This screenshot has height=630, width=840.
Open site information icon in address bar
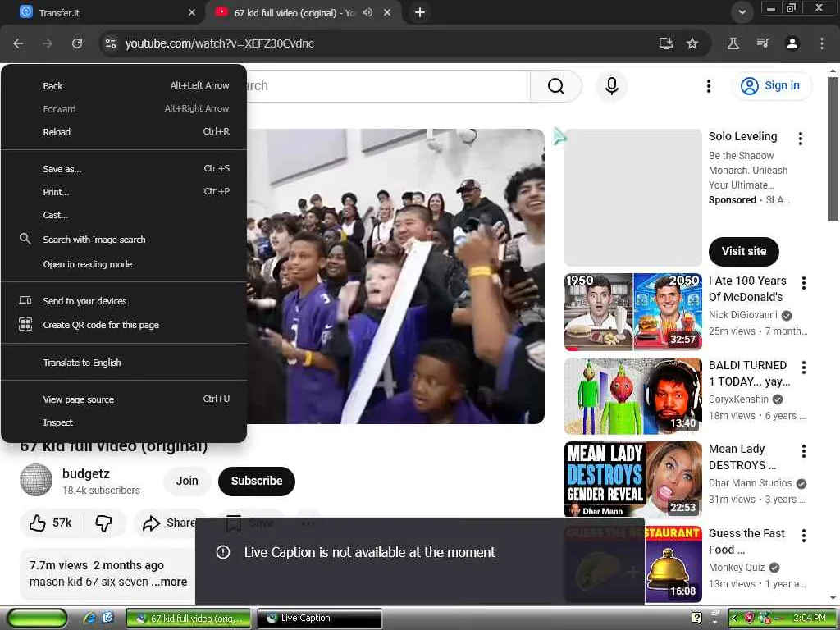111,43
